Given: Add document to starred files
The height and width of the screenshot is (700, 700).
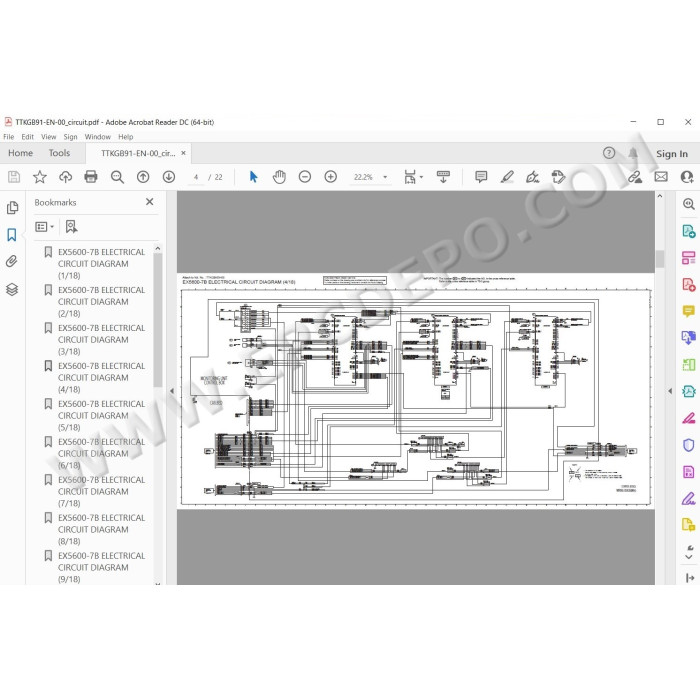Looking at the screenshot, I should point(40,177).
